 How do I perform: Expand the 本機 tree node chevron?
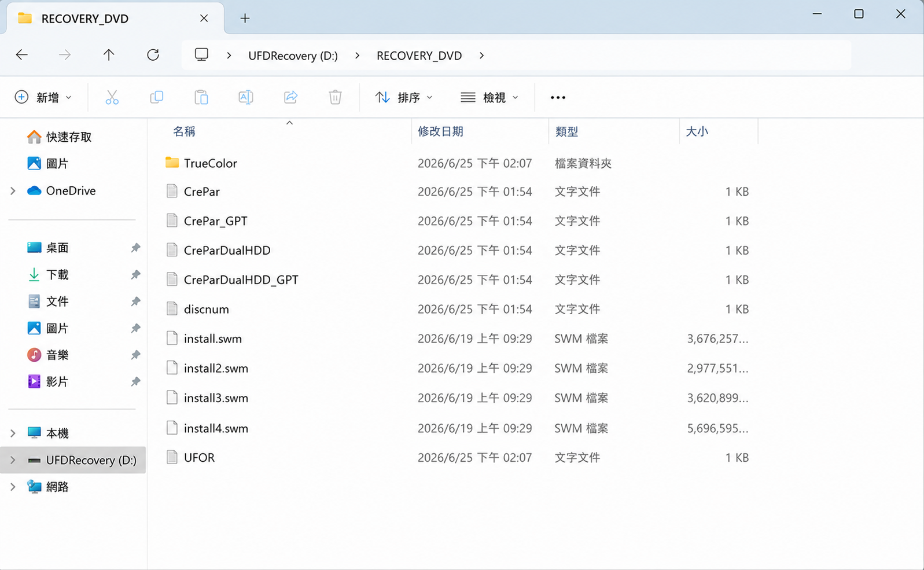click(13, 433)
